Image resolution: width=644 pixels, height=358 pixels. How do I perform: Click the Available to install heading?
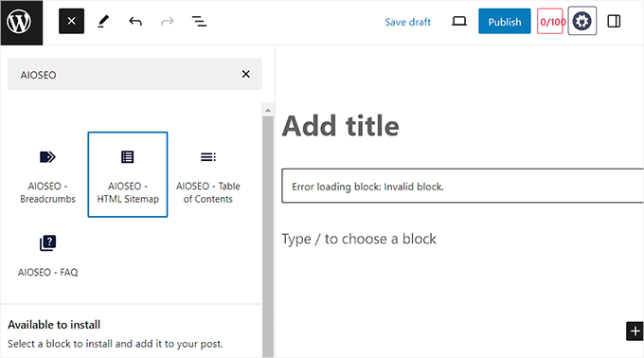54,325
